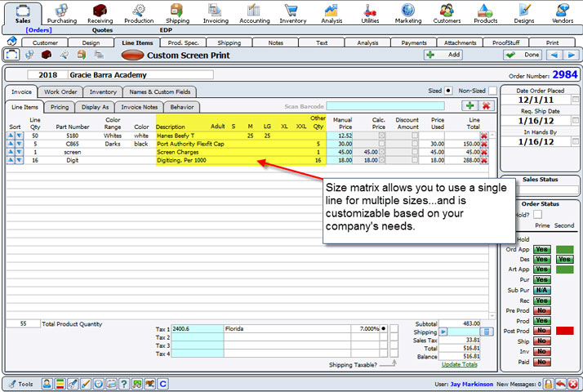
Task: Open the Accounting module icon
Action: (254, 14)
